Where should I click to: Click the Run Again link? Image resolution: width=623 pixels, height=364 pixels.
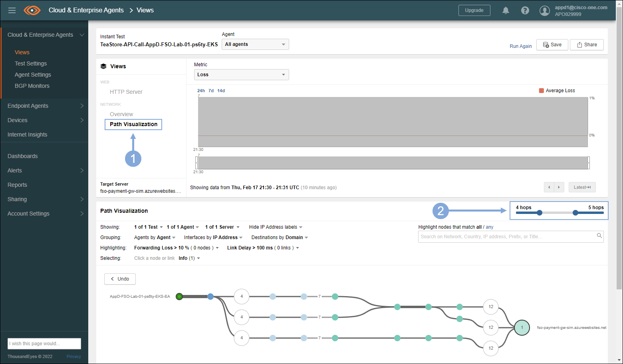[520, 46]
